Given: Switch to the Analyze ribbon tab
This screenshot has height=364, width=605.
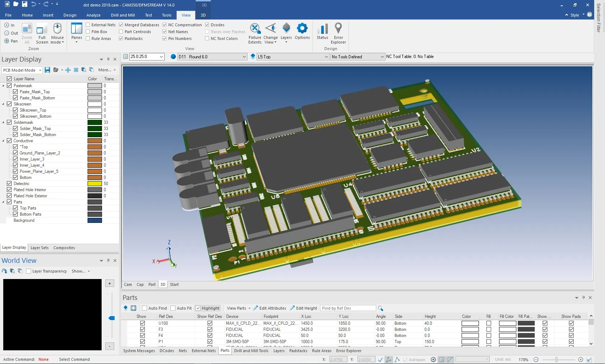Looking at the screenshot, I should [93, 15].
